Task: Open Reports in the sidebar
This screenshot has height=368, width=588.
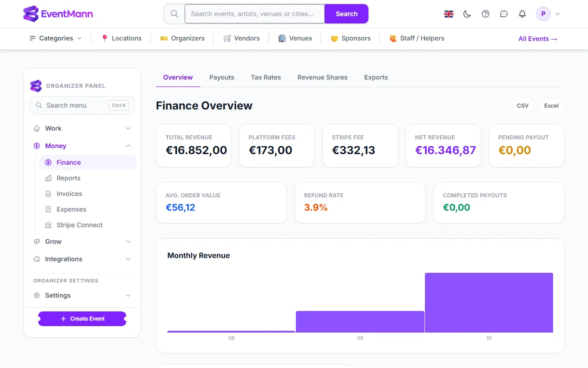Action: (88, 178)
